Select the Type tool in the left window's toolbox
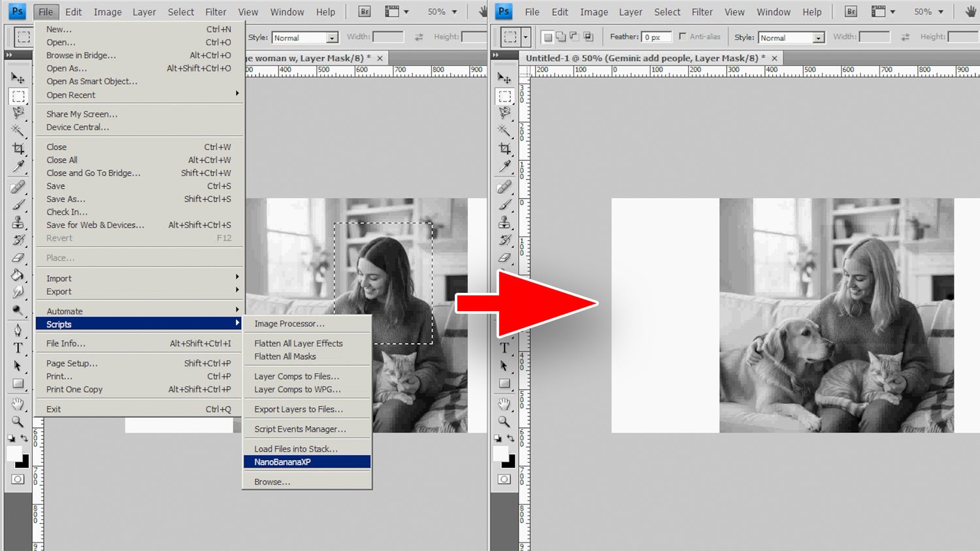Image resolution: width=980 pixels, height=551 pixels. 18,348
